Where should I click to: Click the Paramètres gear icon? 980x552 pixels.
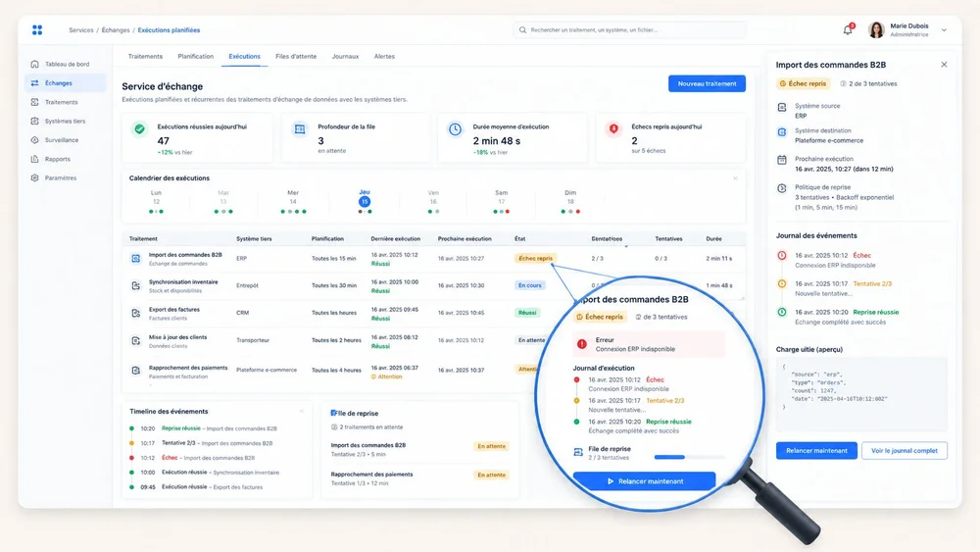coord(34,177)
